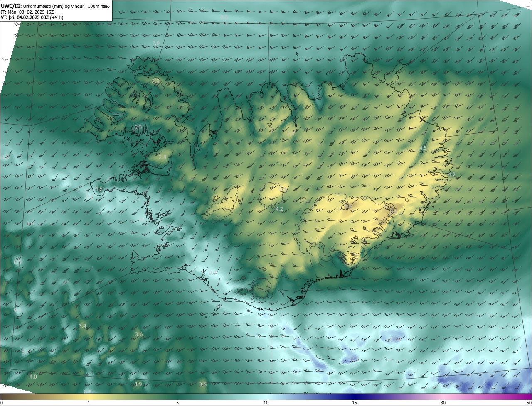Screen dimensions: 532x406
Task: Click the 'UWC/IG: Úrkomumætti (mm)' title line
Action: tap(55, 6)
